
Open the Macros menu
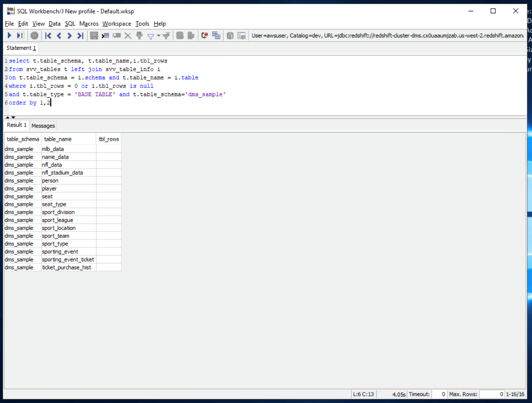click(x=89, y=23)
